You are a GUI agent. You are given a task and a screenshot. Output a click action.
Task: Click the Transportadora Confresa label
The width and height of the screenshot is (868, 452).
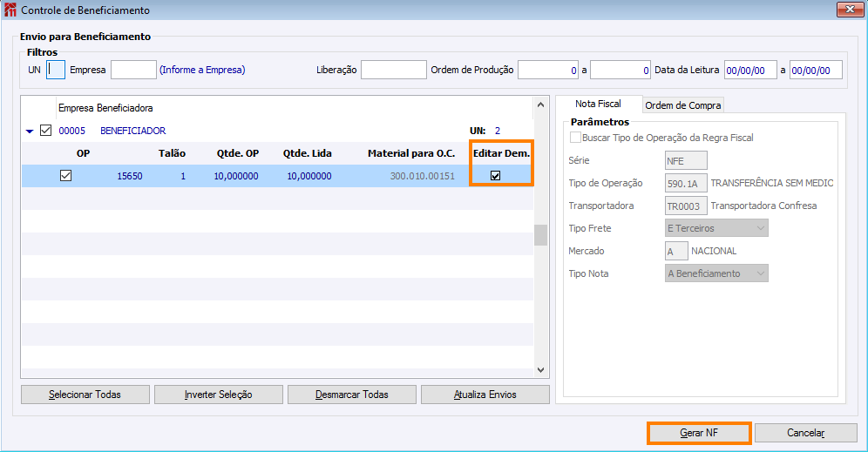pos(764,206)
